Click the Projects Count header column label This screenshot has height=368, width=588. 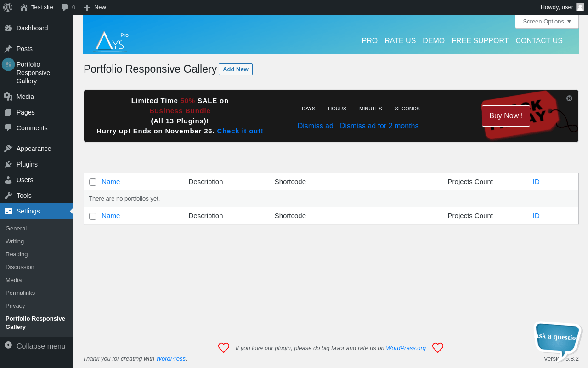[x=470, y=181]
